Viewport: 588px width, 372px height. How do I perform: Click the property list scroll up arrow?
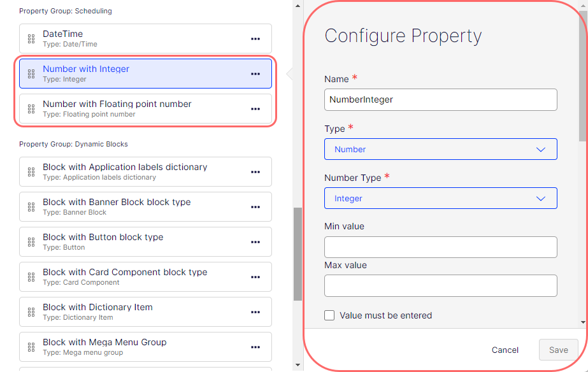click(x=298, y=6)
